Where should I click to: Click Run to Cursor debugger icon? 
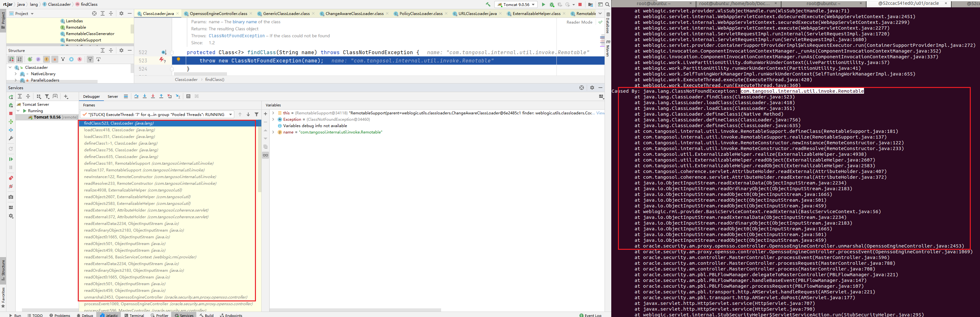pyautogui.click(x=178, y=97)
